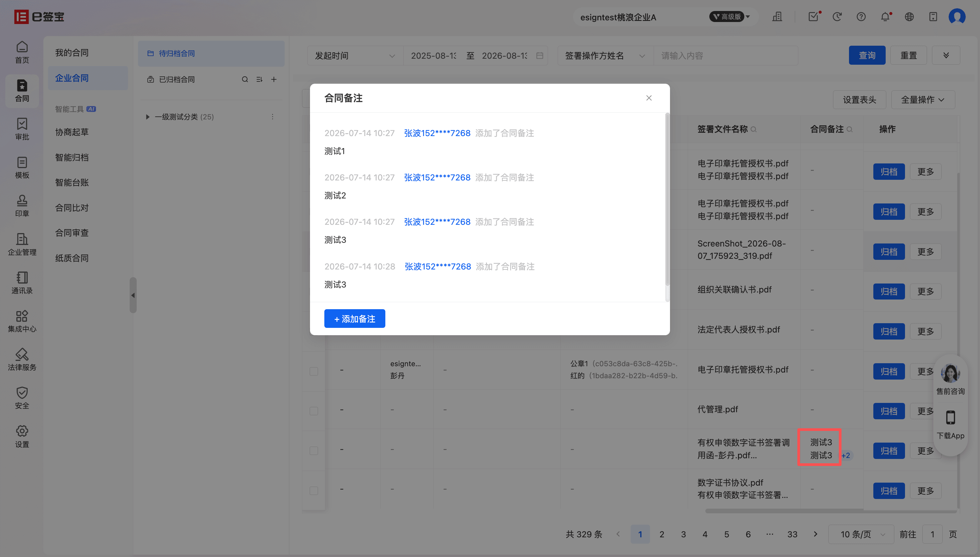This screenshot has width=980, height=557.
Task: Tick the checkbox in the 代管理.pdf row
Action: [x=314, y=411]
